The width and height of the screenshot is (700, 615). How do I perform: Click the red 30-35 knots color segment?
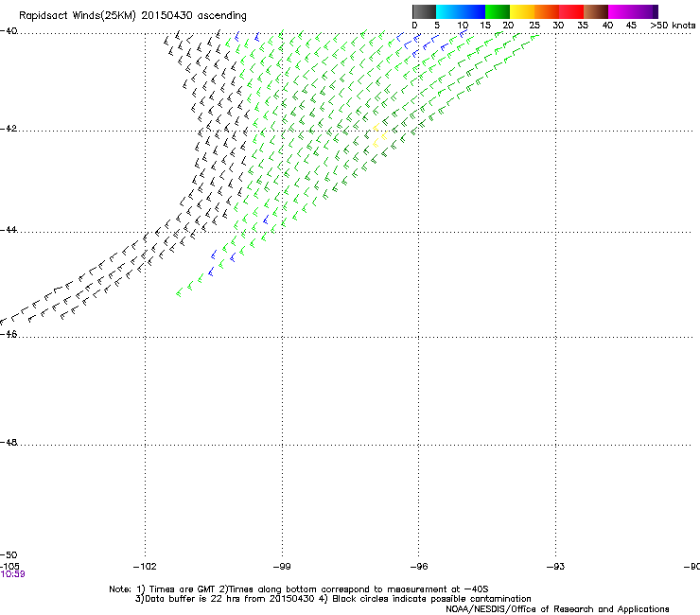(x=571, y=11)
